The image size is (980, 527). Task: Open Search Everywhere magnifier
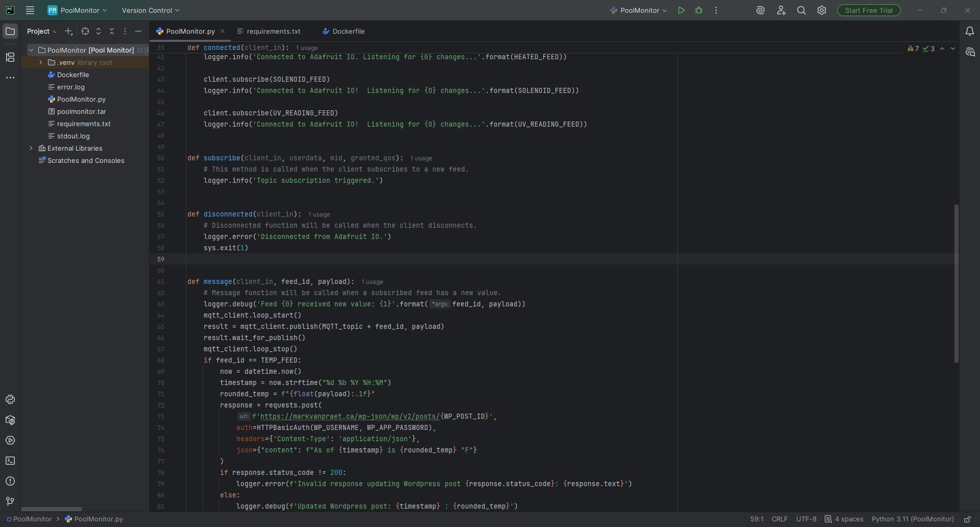(801, 10)
